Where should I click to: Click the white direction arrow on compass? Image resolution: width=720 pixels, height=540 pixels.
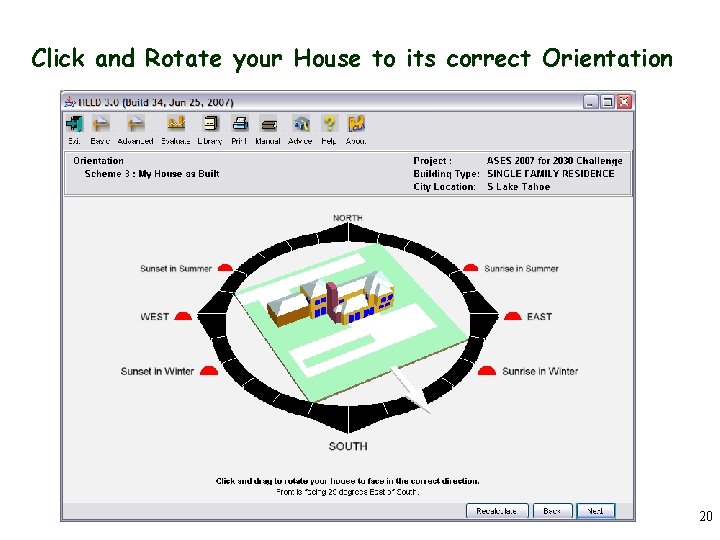pos(410,389)
